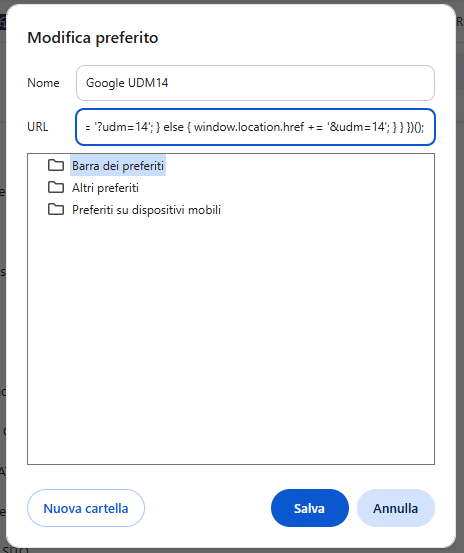The height and width of the screenshot is (553, 464).
Task: Click the folder icon beside Altri preferiti
Action: (56, 188)
